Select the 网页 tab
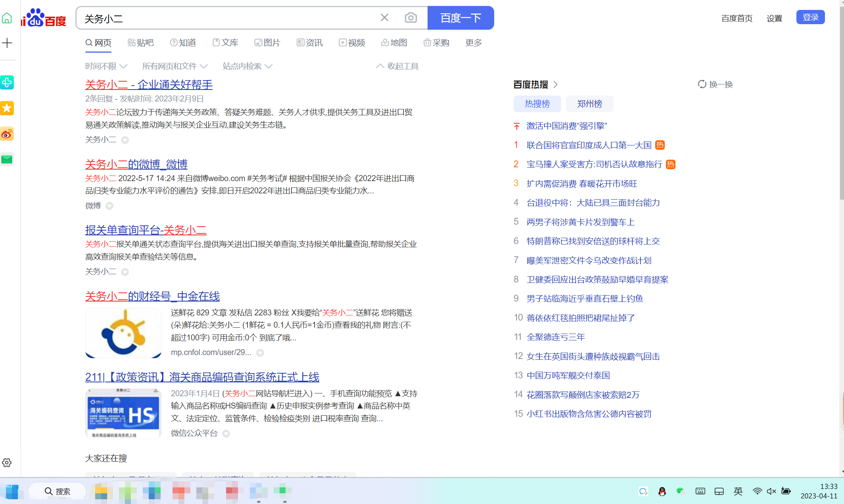Viewport: 844px width, 504px height. [x=98, y=43]
